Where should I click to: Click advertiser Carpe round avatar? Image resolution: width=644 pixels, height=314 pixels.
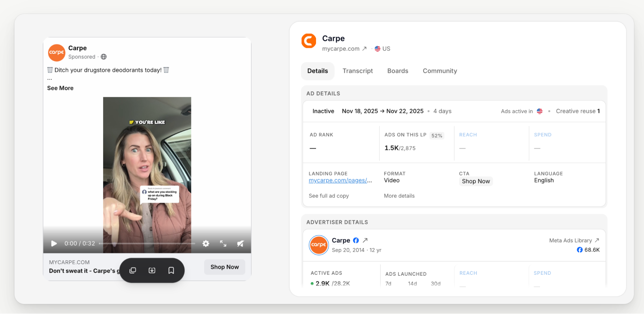(319, 245)
